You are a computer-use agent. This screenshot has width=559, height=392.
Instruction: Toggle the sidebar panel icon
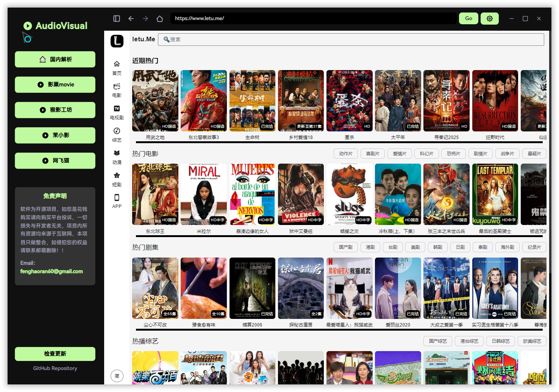[x=117, y=19]
